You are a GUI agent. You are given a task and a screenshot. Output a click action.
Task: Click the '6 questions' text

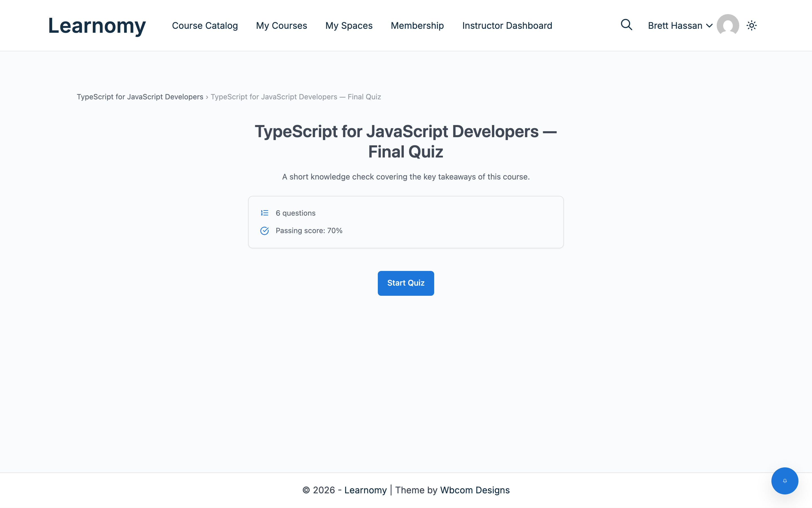295,213
